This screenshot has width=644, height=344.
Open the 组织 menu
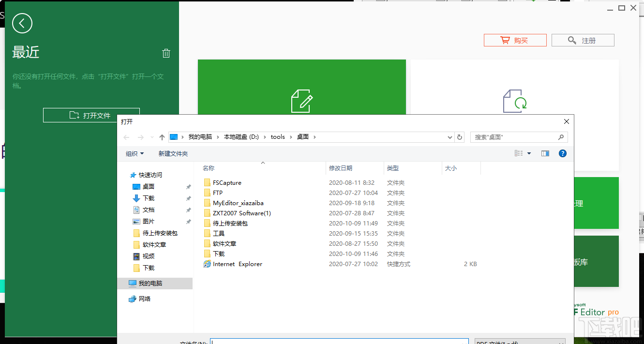(135, 153)
